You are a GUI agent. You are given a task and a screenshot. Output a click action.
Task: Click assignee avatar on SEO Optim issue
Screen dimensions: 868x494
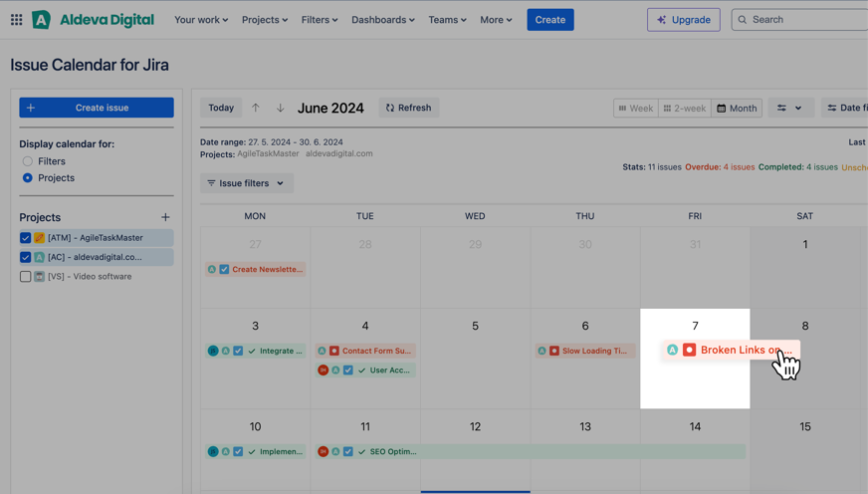pyautogui.click(x=324, y=451)
